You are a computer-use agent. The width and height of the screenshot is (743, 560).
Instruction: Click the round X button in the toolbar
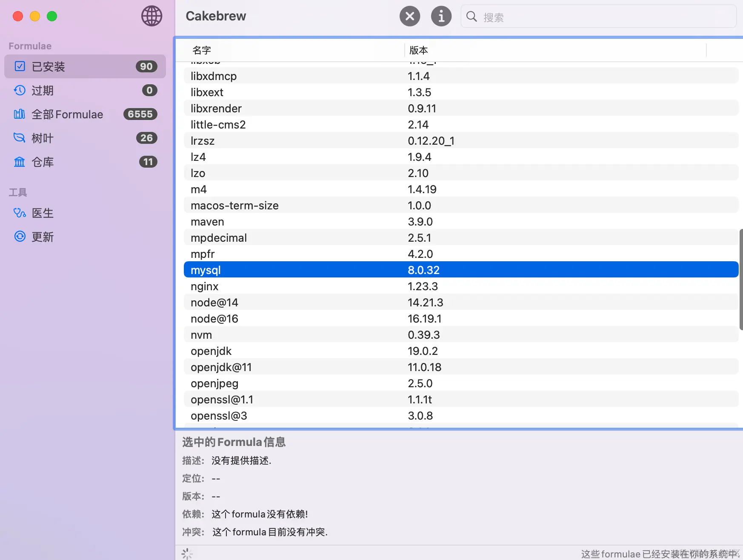tap(410, 16)
